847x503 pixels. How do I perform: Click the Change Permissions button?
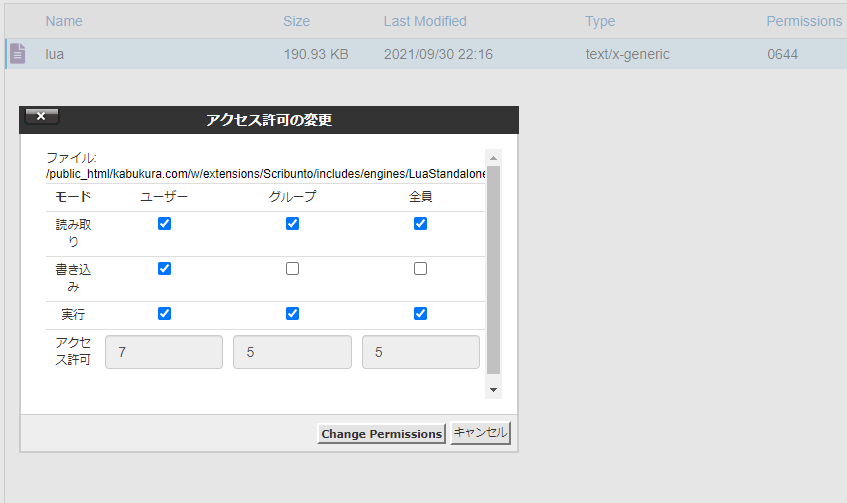[x=381, y=434]
